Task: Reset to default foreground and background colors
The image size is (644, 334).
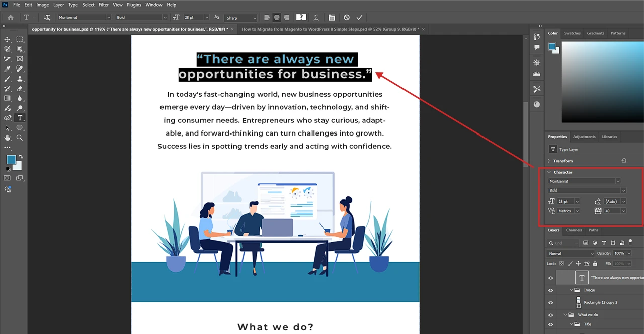Action: 8,169
